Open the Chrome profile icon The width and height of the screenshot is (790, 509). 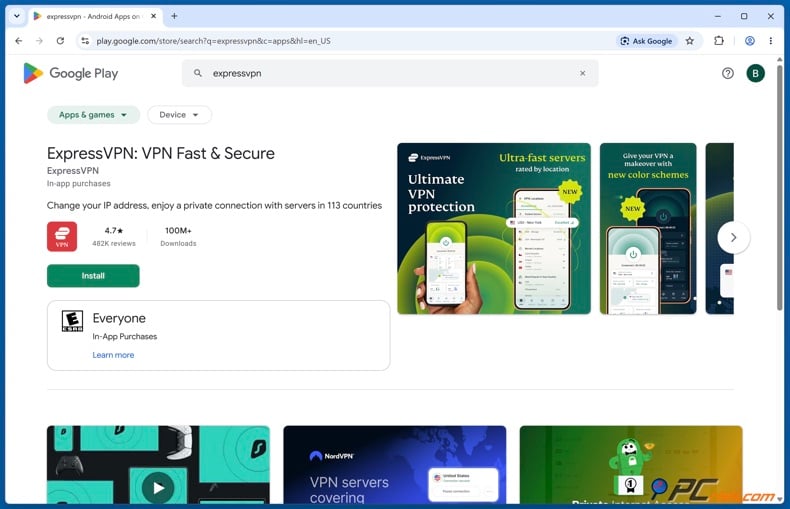click(750, 41)
